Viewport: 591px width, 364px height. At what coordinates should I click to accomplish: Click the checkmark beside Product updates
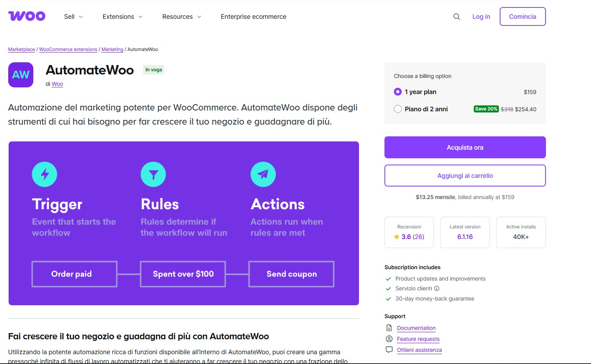388,279
